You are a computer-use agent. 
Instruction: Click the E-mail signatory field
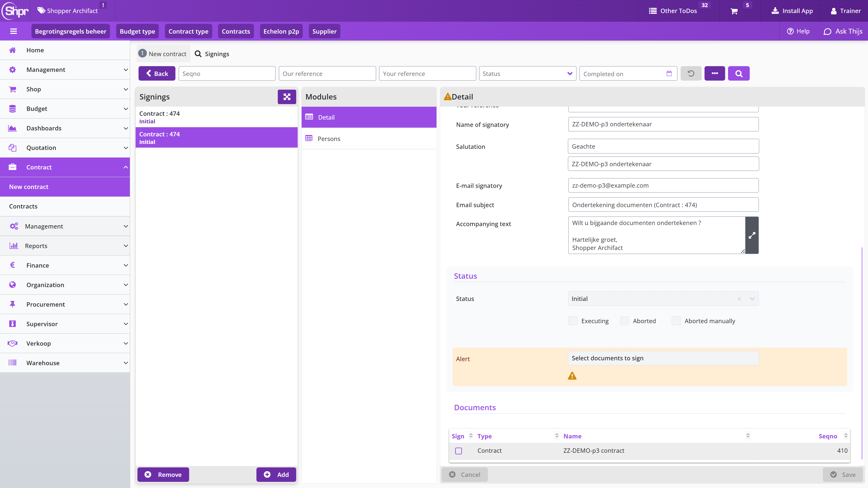pos(663,185)
